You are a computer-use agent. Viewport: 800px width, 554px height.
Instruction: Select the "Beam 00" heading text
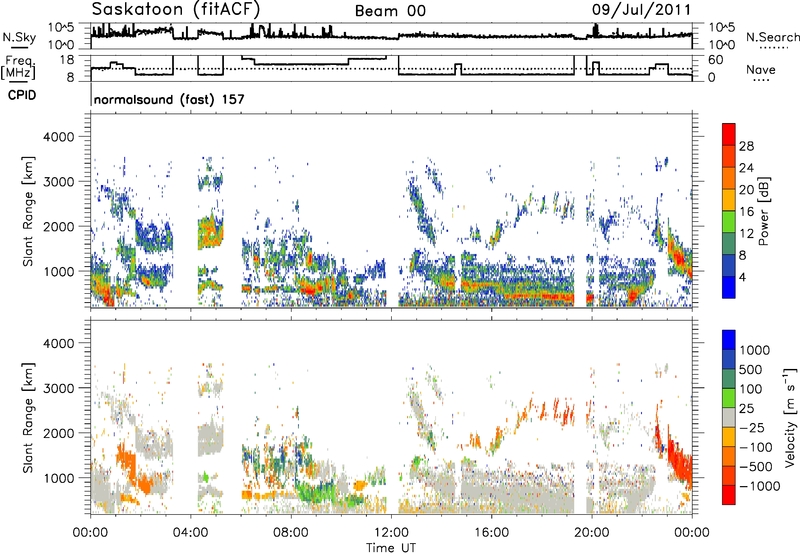390,11
